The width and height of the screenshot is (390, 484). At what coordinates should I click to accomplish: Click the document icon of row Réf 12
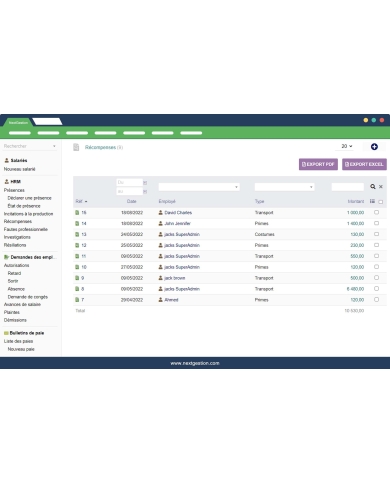click(x=77, y=245)
